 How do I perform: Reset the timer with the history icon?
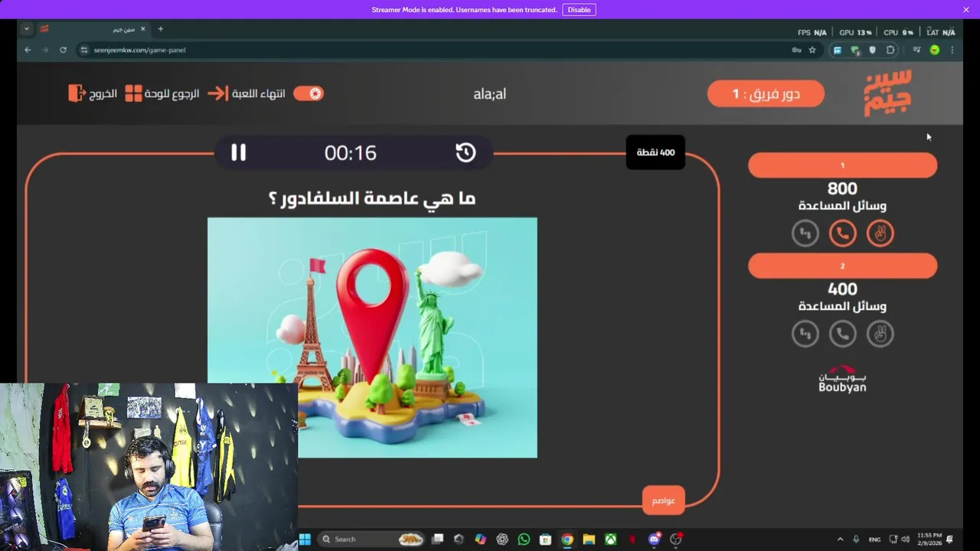(465, 152)
